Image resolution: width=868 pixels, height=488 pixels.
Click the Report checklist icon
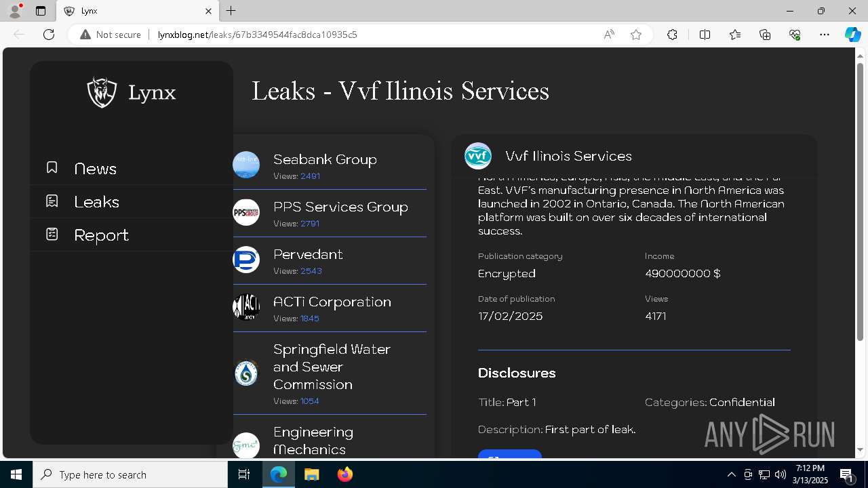[x=52, y=234]
